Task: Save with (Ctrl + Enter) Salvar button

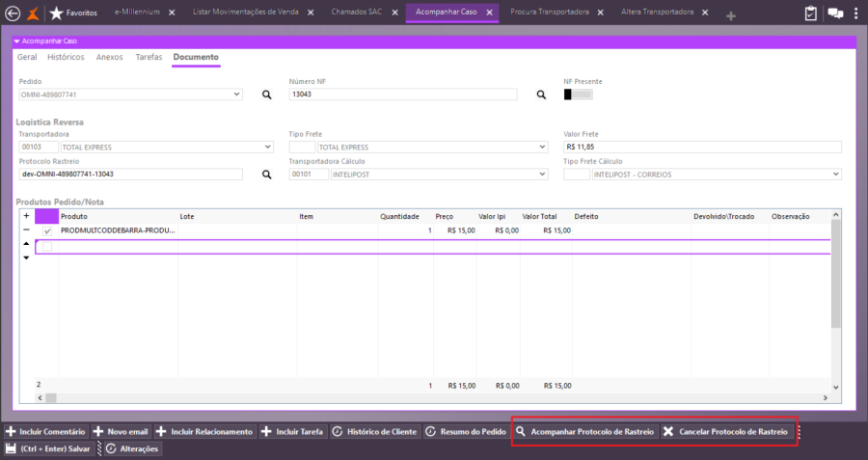Action: [x=48, y=449]
